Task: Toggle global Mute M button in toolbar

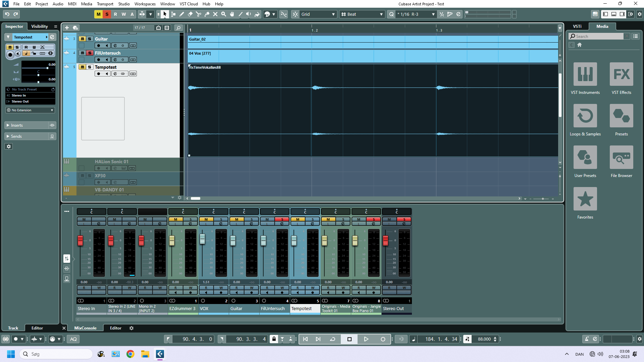Action: (x=98, y=14)
